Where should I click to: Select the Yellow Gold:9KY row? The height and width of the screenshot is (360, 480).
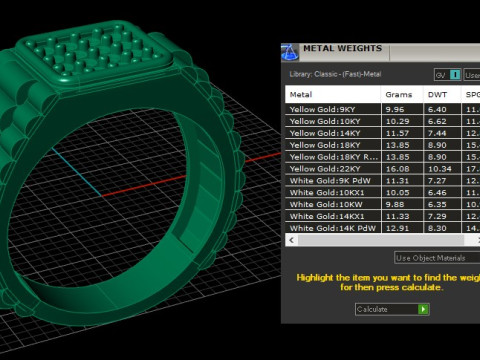(x=383, y=109)
